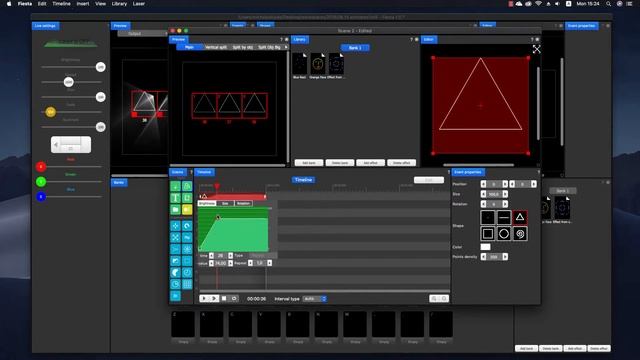Click the stop button in timeline transport
The image size is (640, 360).
tap(224, 298)
